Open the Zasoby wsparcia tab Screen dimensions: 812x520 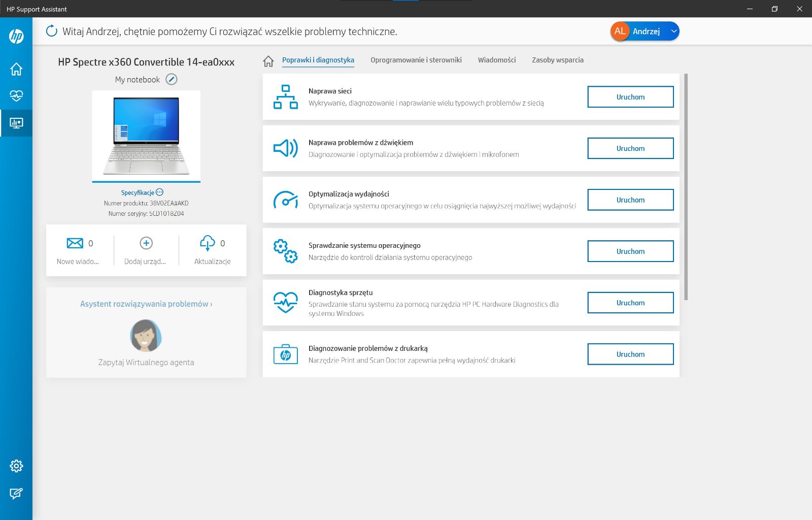pos(558,60)
